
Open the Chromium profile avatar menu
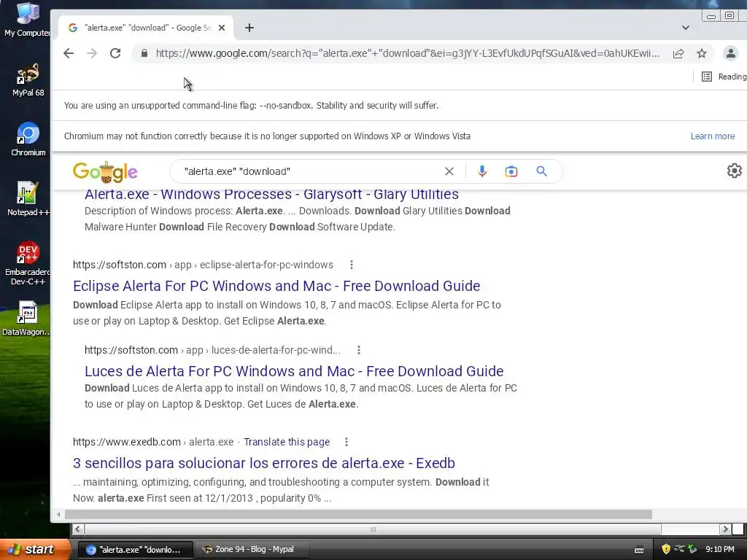730,53
